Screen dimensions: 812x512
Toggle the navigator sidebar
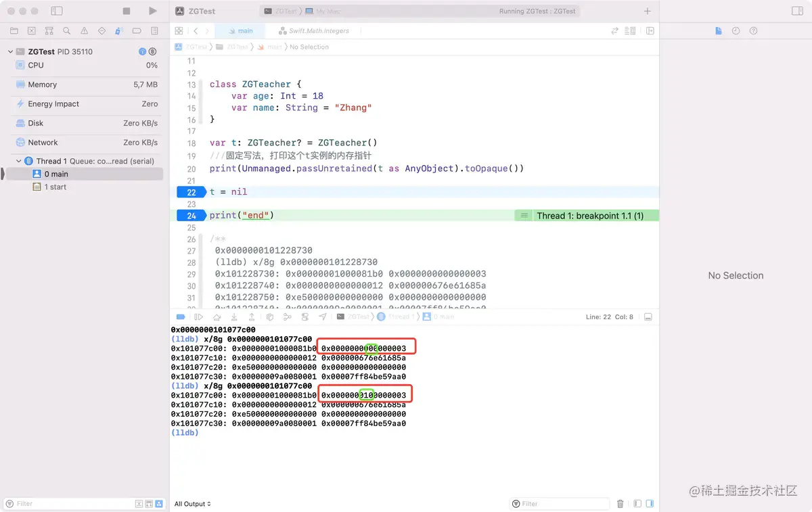(57, 11)
